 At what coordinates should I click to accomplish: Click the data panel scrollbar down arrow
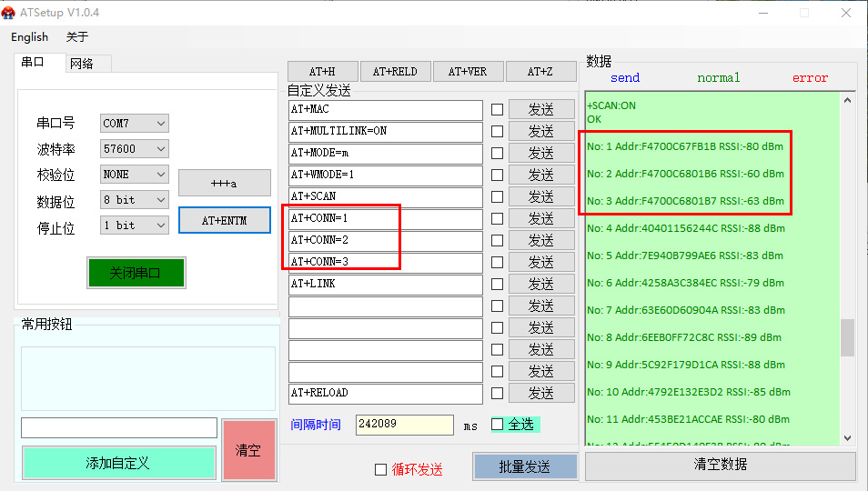coord(847,437)
